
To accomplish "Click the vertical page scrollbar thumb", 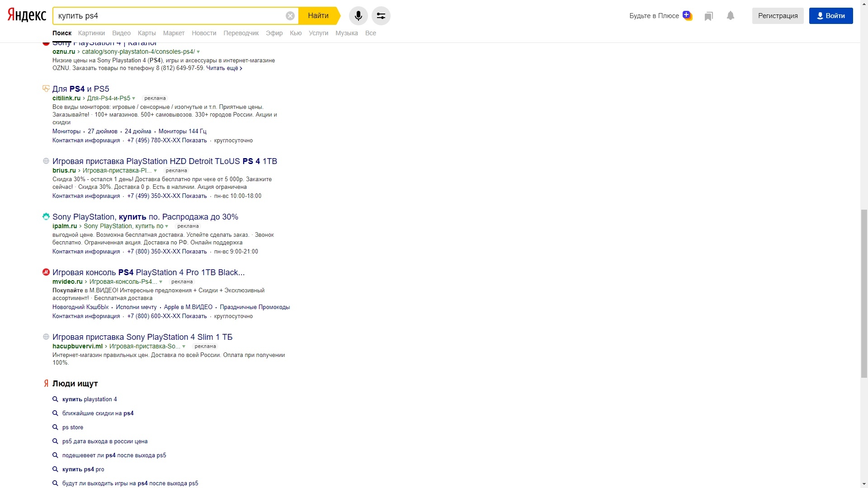I will 864,294.
